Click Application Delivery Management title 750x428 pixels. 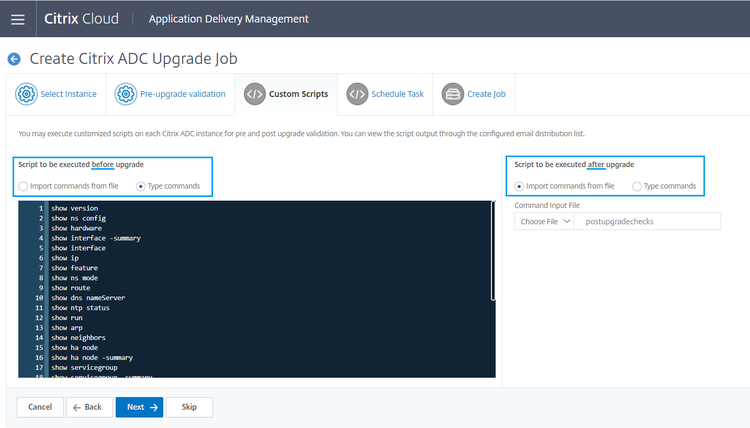pos(228,19)
